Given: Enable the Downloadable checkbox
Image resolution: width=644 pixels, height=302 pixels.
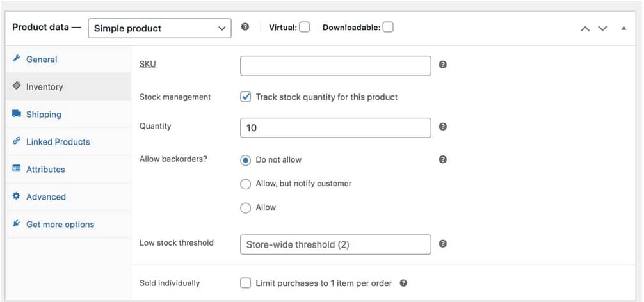Looking at the screenshot, I should click(388, 28).
